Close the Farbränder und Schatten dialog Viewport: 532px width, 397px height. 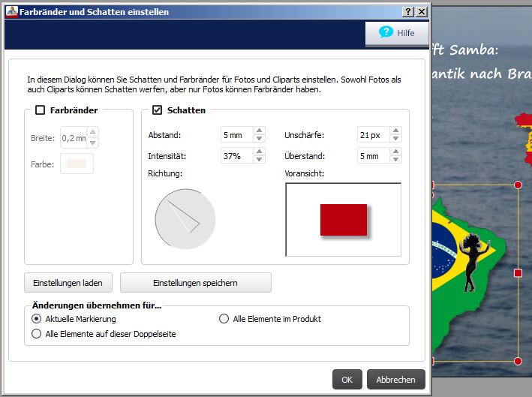422,12
